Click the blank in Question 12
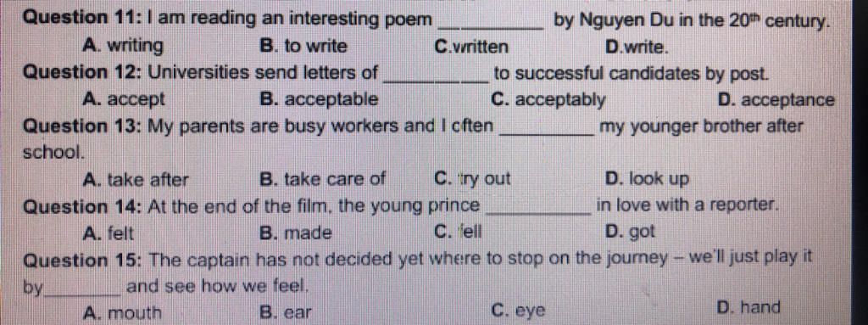 point(440,79)
